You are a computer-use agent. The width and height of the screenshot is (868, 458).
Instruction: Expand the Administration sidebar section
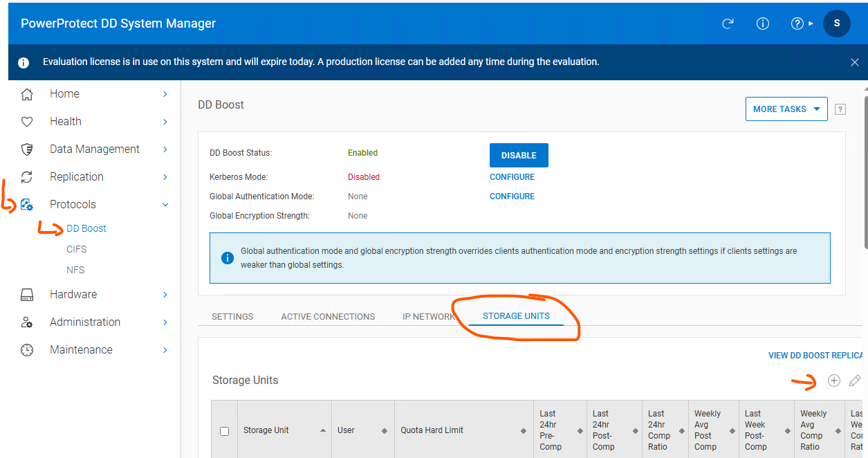[165, 322]
